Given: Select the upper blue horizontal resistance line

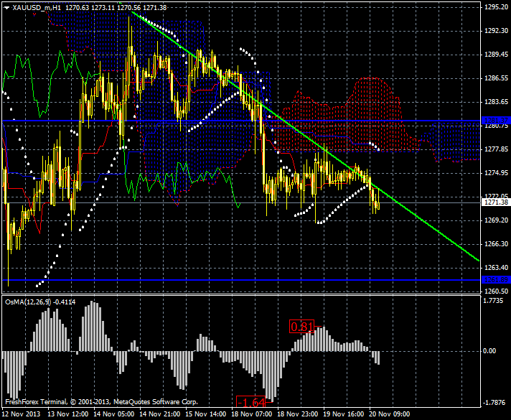Looking at the screenshot, I should [215, 121].
